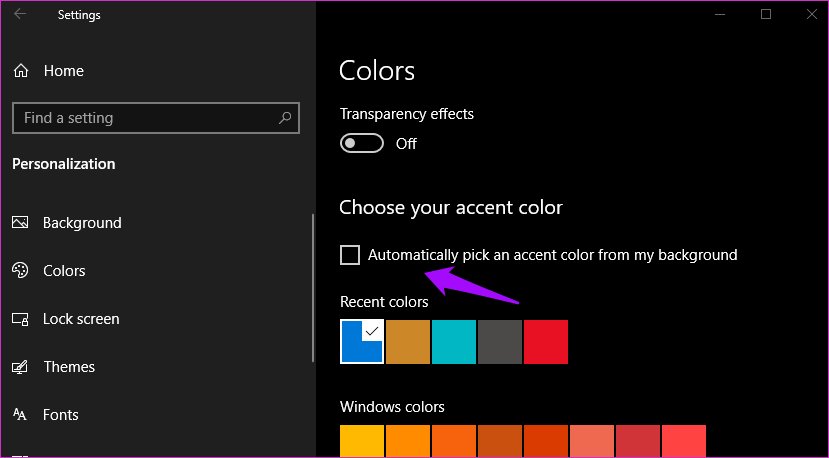The image size is (829, 458).
Task: Click the Background picture icon
Action: (20, 222)
